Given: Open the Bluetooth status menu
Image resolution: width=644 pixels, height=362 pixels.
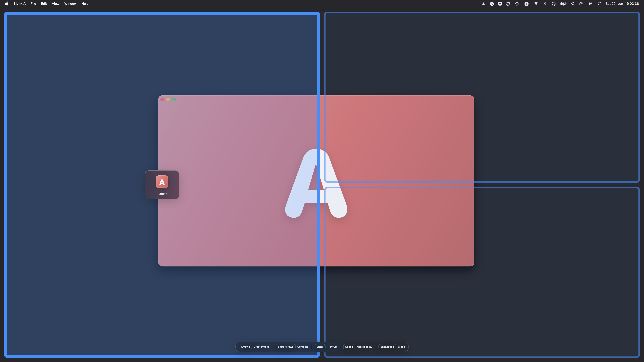Looking at the screenshot, I should tap(545, 4).
